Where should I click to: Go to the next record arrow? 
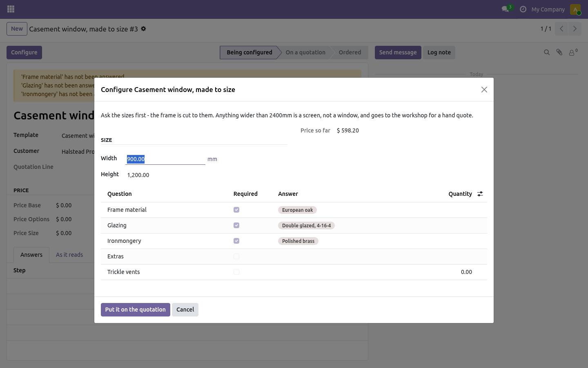tap(575, 29)
